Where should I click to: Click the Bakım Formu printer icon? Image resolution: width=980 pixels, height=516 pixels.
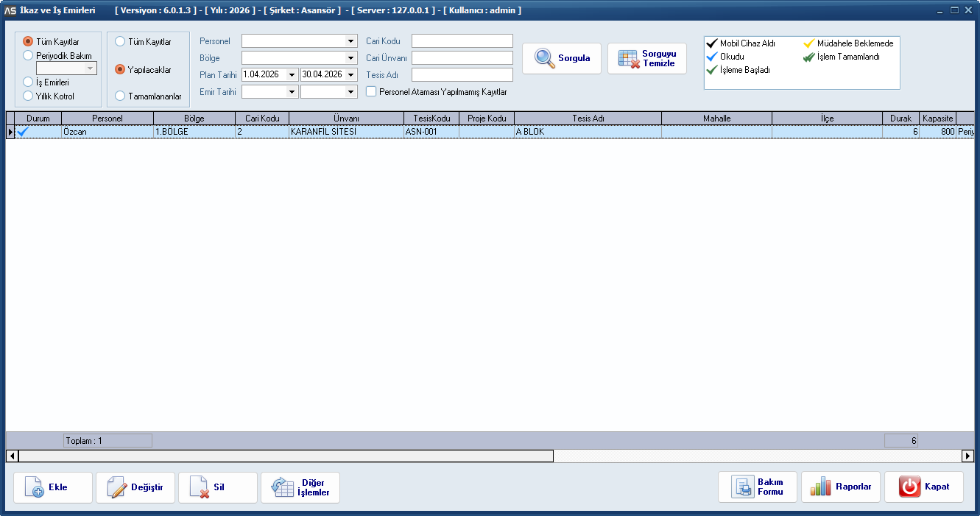pos(741,487)
